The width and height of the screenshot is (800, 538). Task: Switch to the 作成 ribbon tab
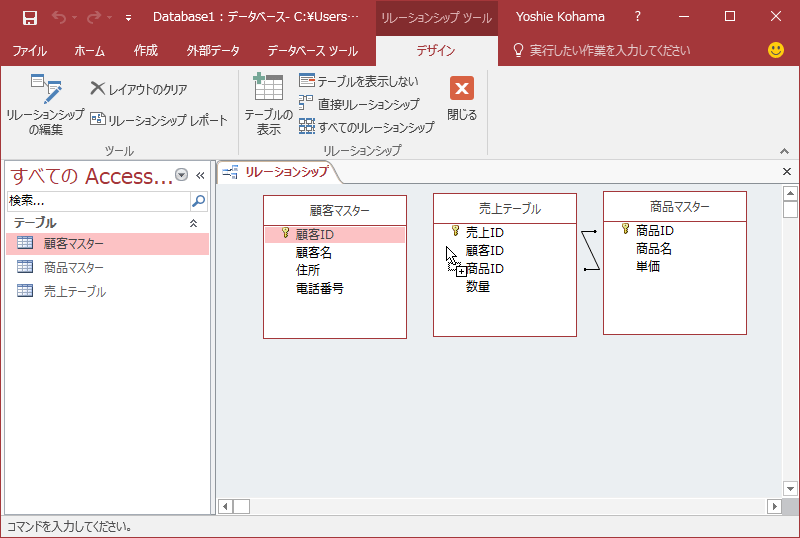pos(145,51)
